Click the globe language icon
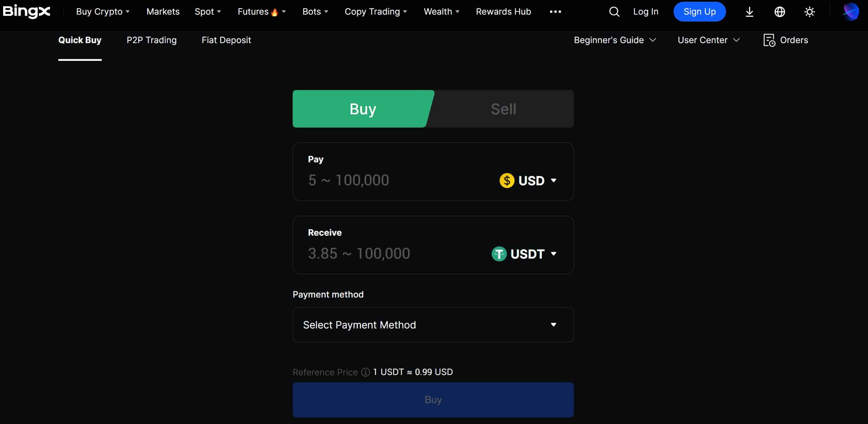868x424 pixels. (780, 12)
